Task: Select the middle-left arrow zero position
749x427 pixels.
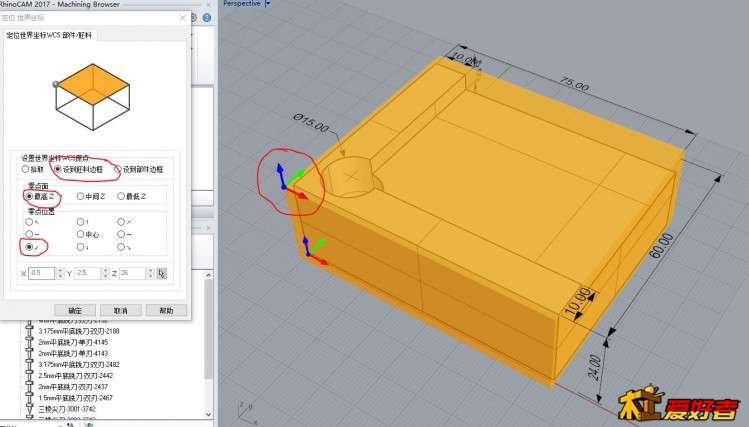Action: (x=32, y=235)
